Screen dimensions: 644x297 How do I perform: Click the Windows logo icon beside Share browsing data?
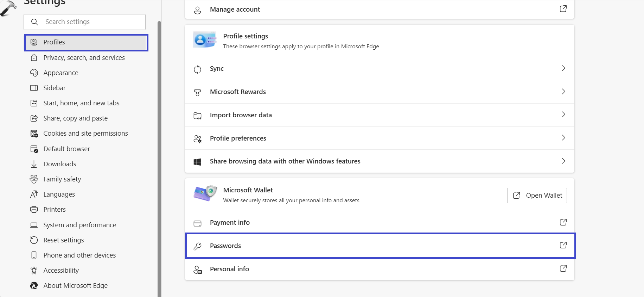[197, 162]
